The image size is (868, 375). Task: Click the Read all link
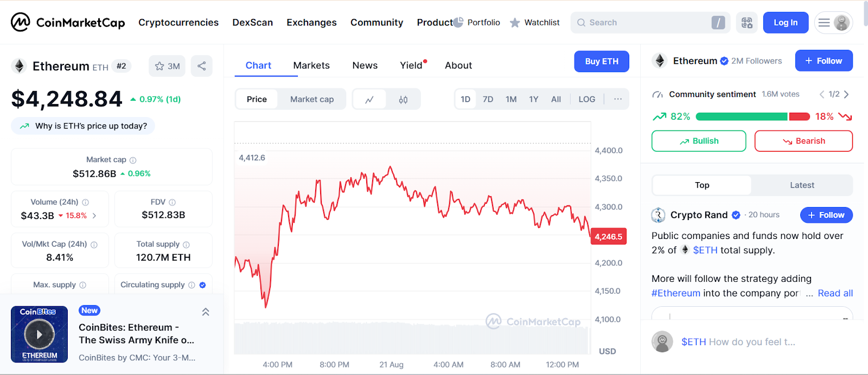click(x=835, y=293)
